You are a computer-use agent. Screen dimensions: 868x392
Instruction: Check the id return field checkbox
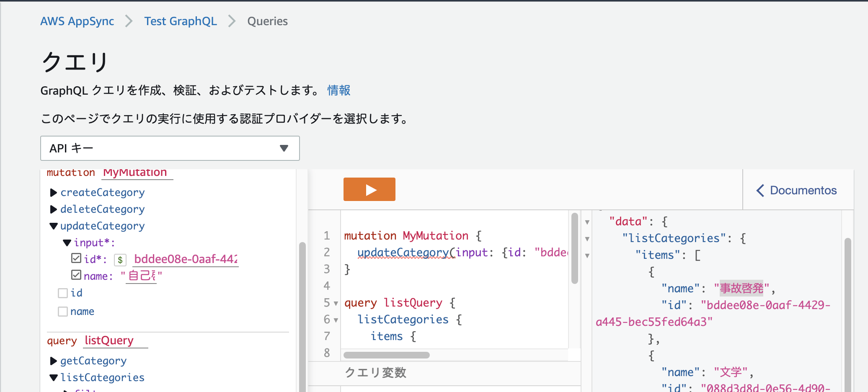pyautogui.click(x=63, y=293)
